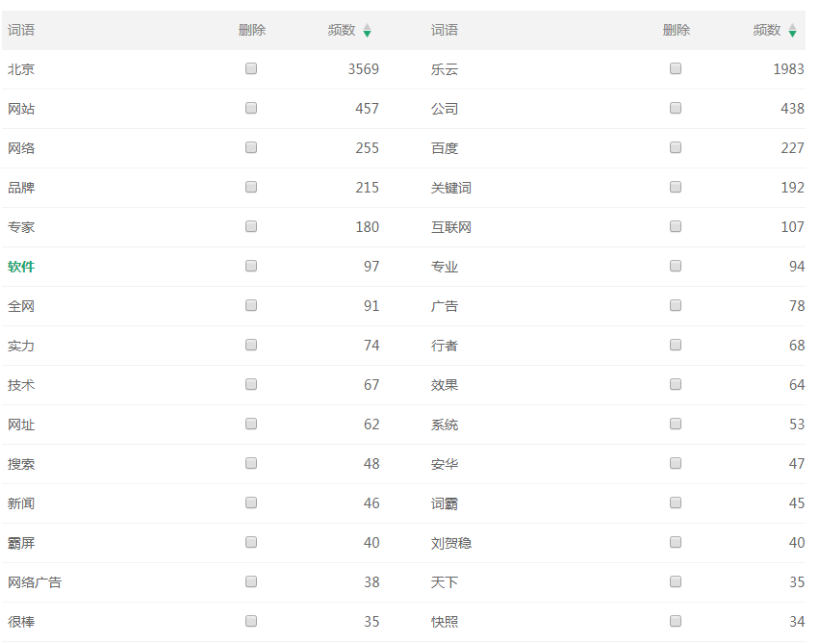Sort left table by 频数 arrow icon
The height and width of the screenshot is (644, 819).
point(367,31)
